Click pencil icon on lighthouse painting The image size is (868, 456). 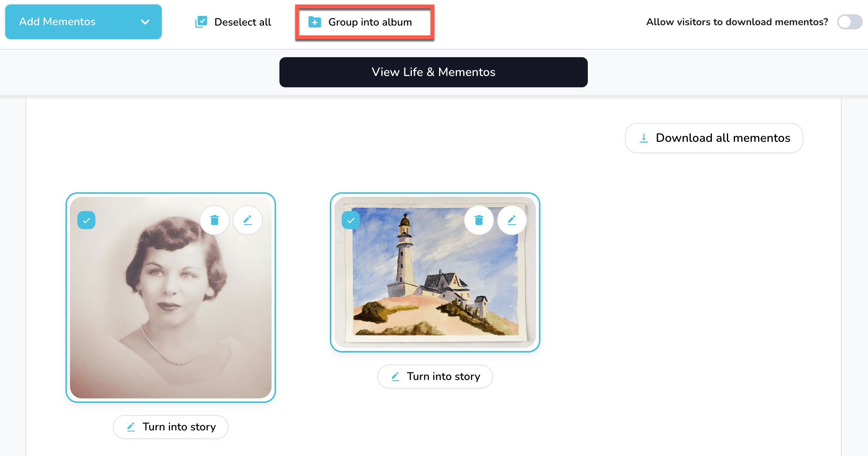(x=512, y=220)
